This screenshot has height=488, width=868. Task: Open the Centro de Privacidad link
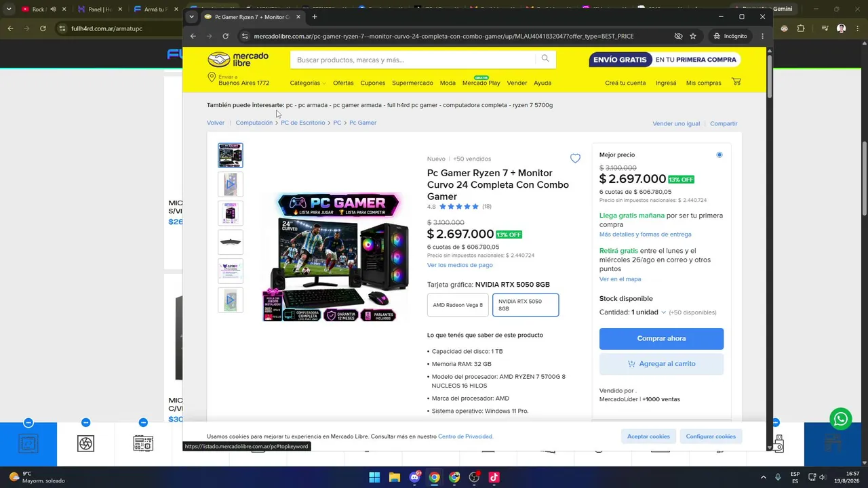(x=465, y=436)
